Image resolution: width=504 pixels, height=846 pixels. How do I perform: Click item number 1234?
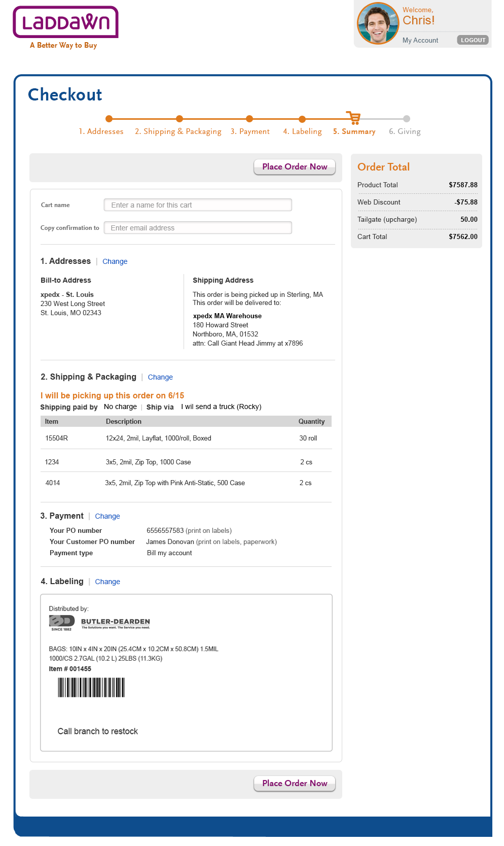52,462
